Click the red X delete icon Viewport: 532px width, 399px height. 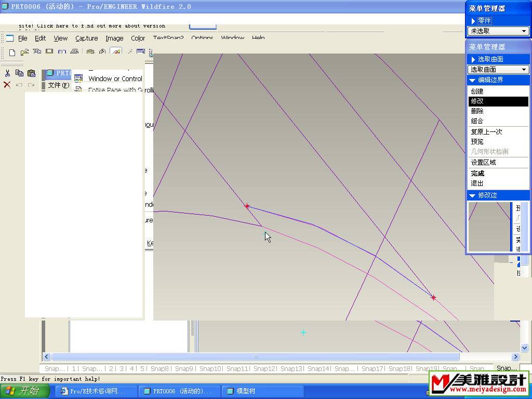pyautogui.click(x=7, y=85)
